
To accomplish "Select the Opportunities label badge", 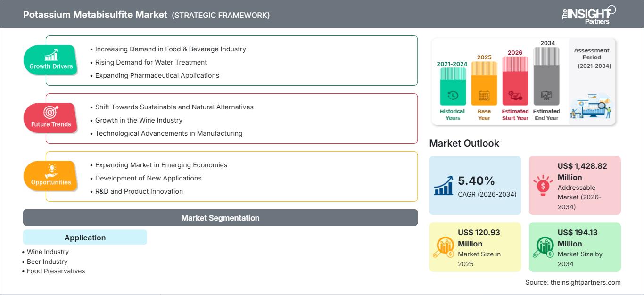I will tap(51, 176).
